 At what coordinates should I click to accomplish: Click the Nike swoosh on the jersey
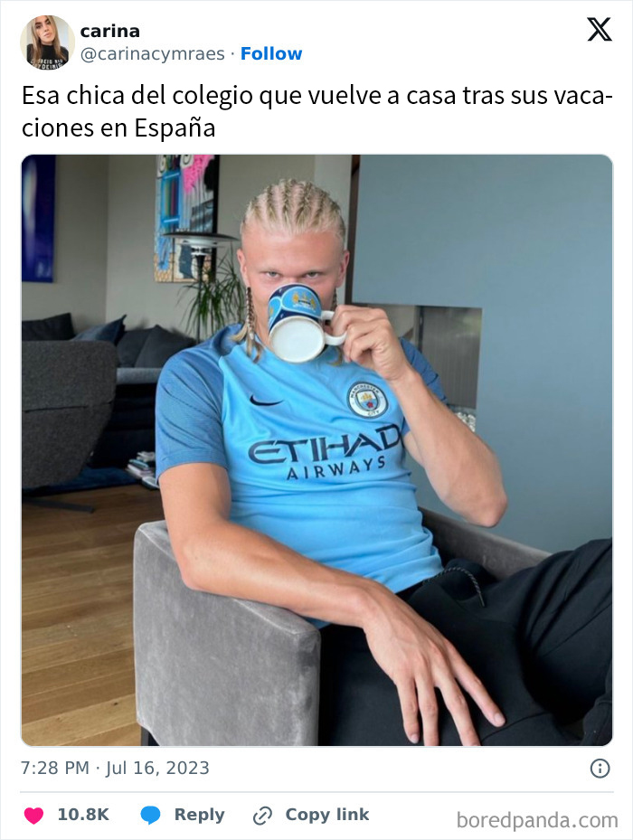coord(265,401)
